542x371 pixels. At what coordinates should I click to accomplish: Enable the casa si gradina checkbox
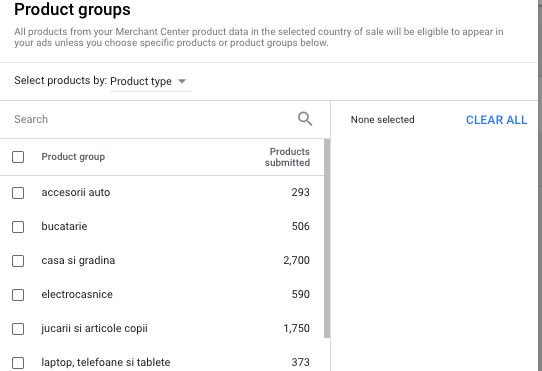point(18,261)
